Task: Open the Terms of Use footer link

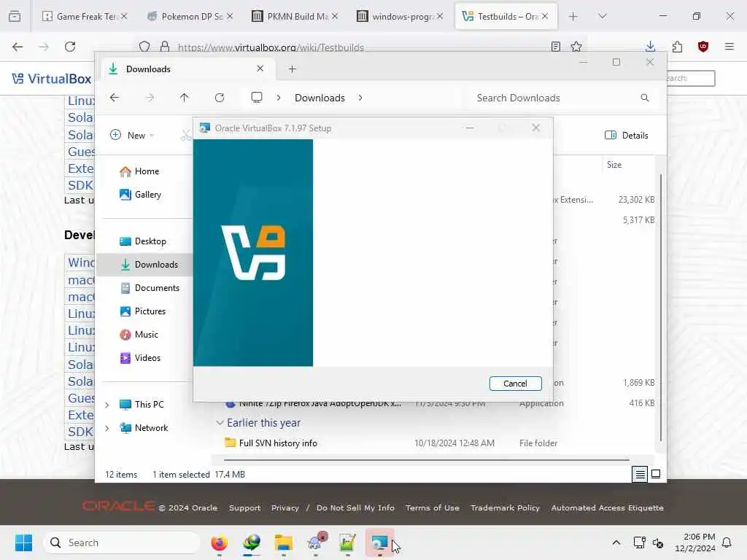Action: point(433,507)
